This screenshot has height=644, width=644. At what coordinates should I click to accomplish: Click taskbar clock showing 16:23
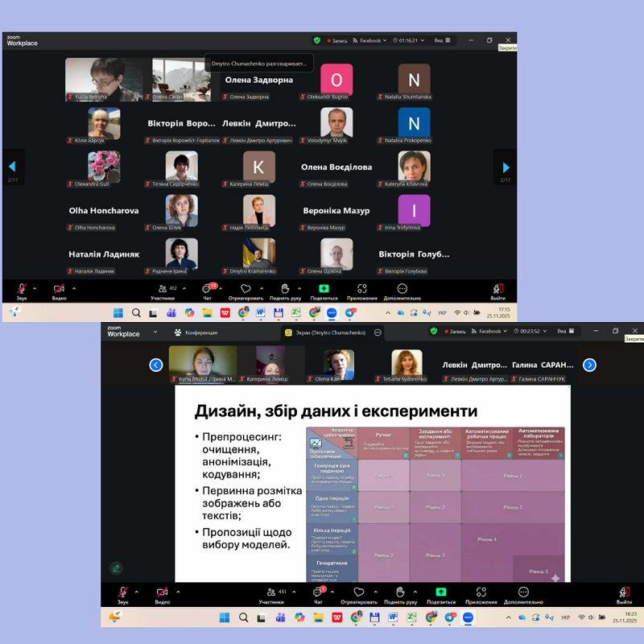tap(623, 617)
